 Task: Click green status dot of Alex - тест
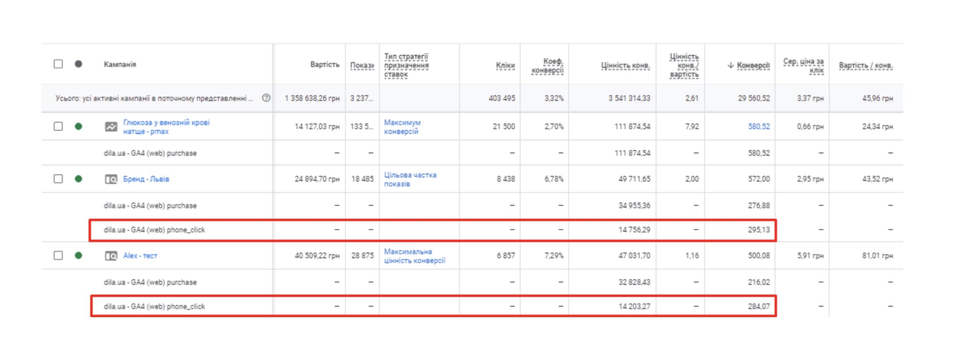78,255
